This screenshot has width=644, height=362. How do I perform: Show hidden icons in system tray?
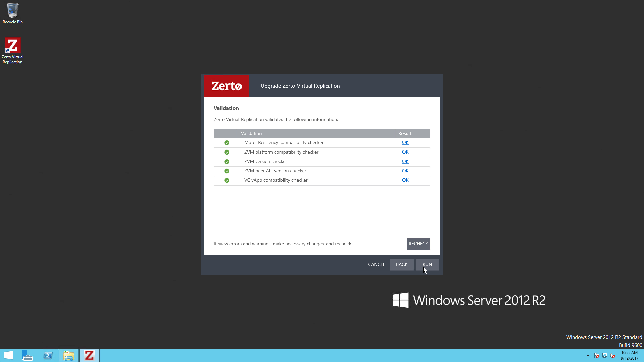tap(588, 355)
